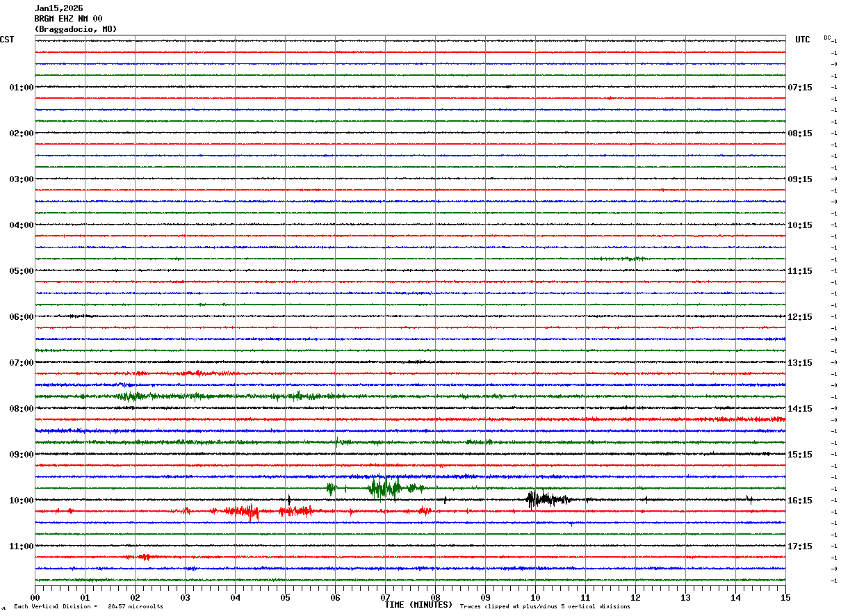841x616 pixels.
Task: Select the station code BRGM EHZ NM 00
Action: click(68, 19)
